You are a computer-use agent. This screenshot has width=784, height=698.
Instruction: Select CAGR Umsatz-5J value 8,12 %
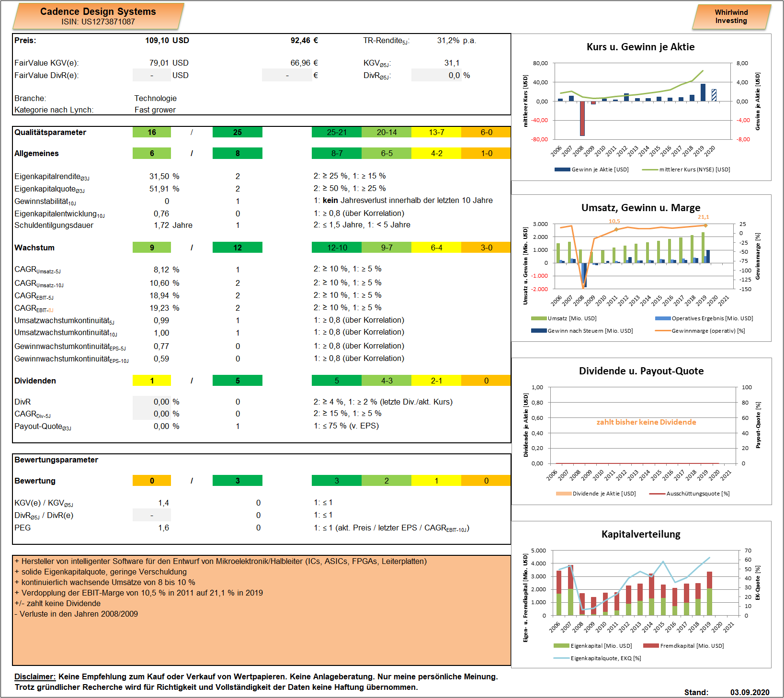[x=166, y=270]
